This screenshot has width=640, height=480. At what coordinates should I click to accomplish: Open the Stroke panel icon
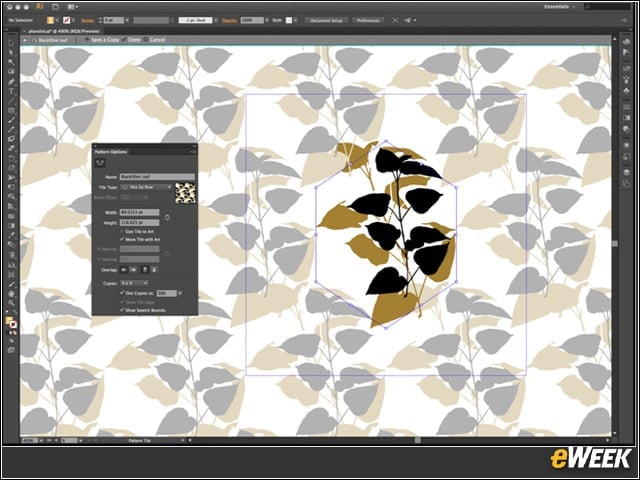[x=627, y=107]
